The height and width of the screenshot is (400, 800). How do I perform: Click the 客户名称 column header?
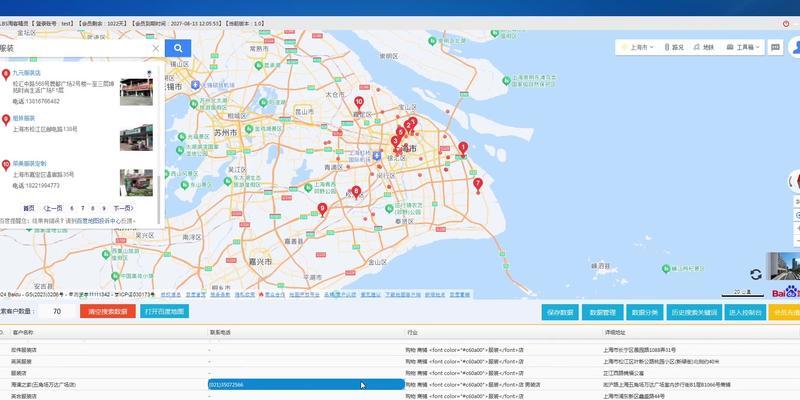point(23,332)
